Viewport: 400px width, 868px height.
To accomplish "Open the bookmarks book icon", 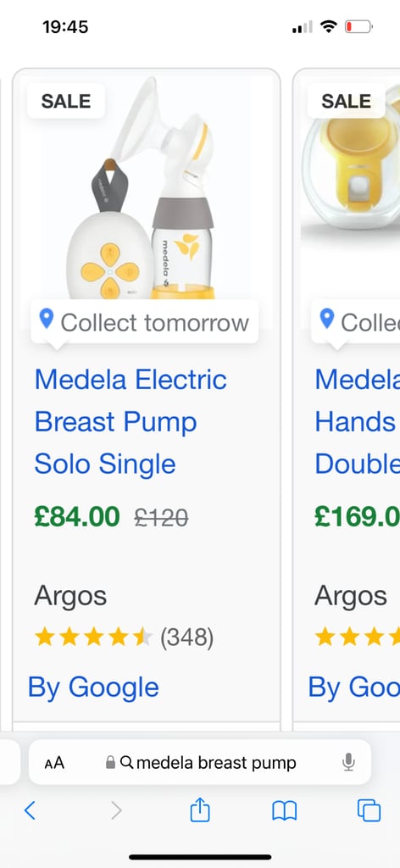I will click(285, 811).
